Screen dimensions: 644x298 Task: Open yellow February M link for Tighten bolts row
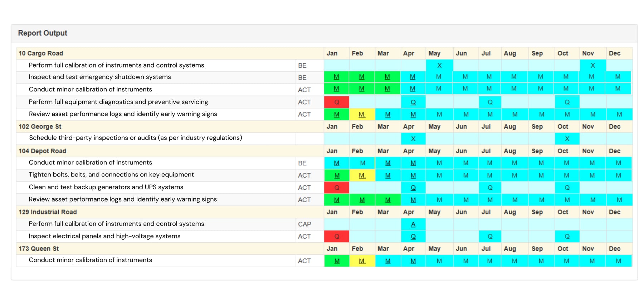coord(362,175)
